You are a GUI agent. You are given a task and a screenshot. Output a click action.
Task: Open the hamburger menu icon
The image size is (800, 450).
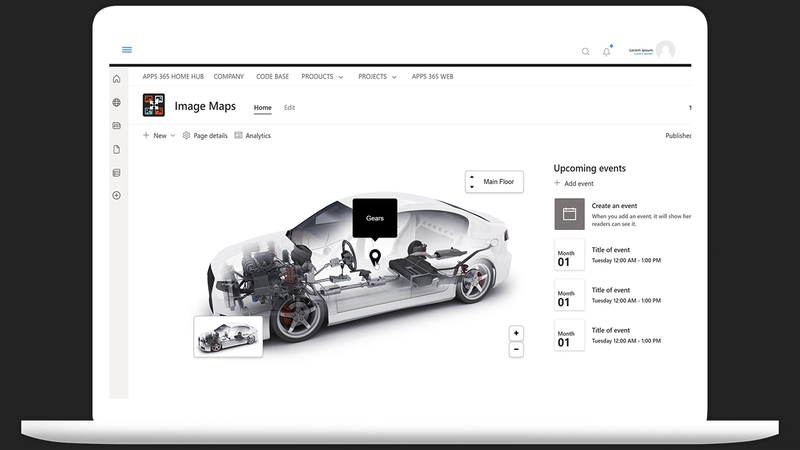click(127, 49)
